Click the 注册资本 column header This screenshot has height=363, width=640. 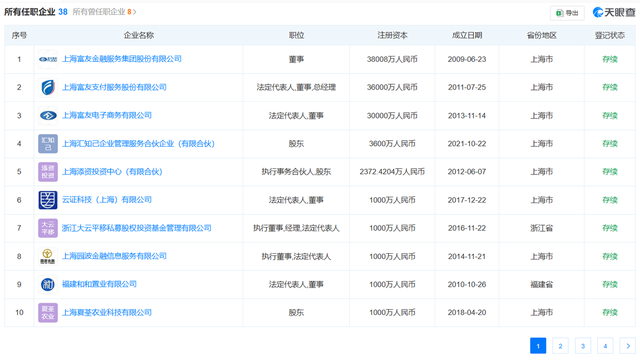[392, 36]
